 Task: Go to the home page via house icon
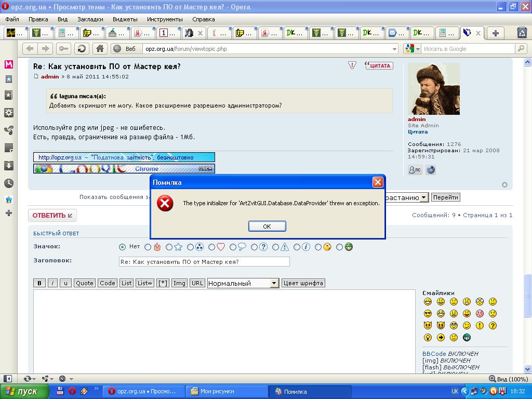[100, 49]
